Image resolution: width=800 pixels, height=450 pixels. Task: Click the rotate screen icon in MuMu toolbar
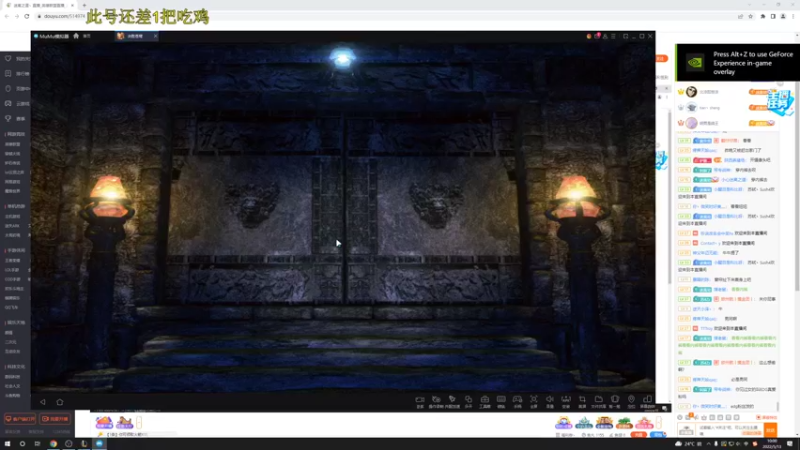coord(647,401)
